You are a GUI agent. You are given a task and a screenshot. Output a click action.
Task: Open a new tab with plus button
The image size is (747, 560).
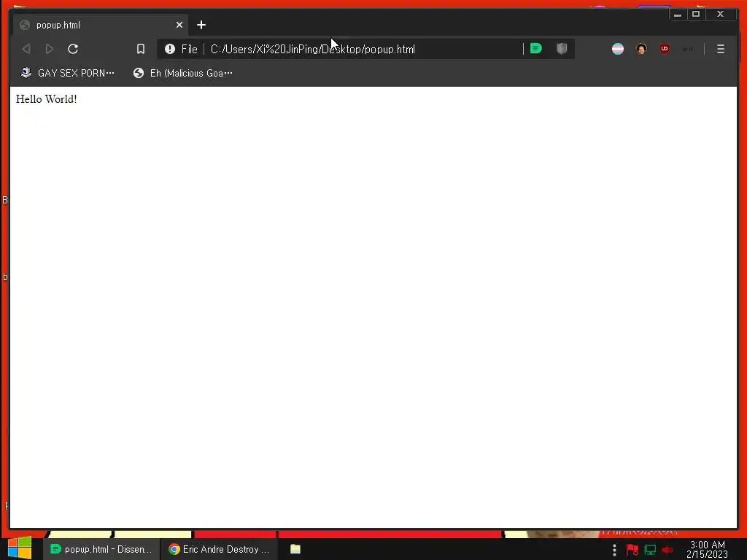tap(201, 25)
